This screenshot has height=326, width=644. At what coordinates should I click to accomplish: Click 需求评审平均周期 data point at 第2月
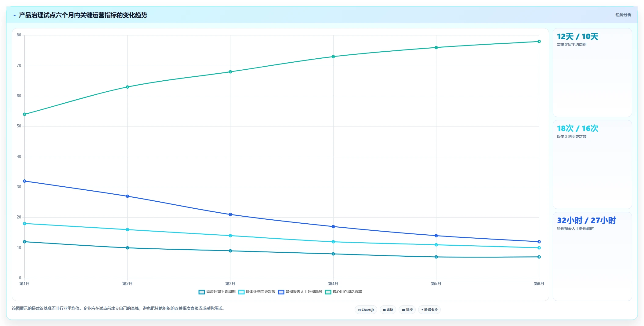pos(128,248)
